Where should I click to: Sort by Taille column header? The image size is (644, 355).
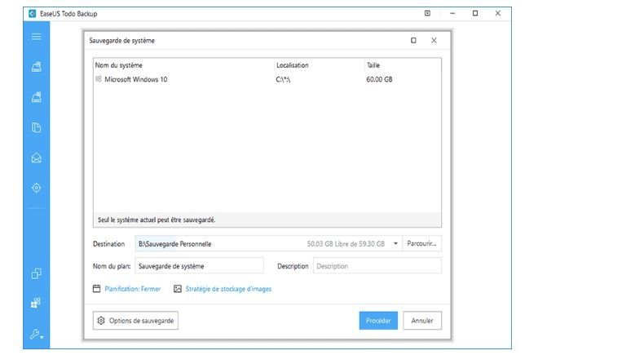pos(373,65)
